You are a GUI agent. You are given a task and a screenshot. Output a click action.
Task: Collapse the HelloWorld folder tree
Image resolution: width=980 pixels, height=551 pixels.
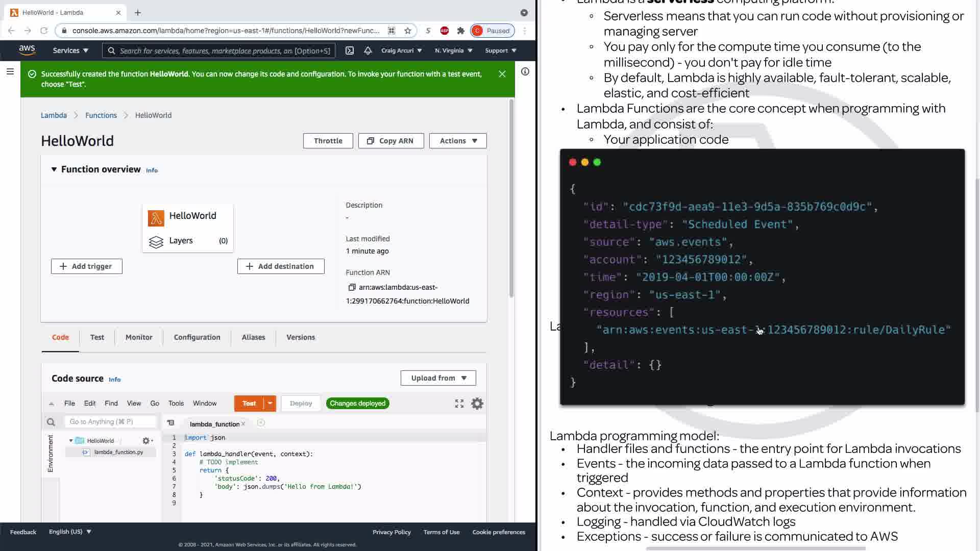pyautogui.click(x=71, y=441)
